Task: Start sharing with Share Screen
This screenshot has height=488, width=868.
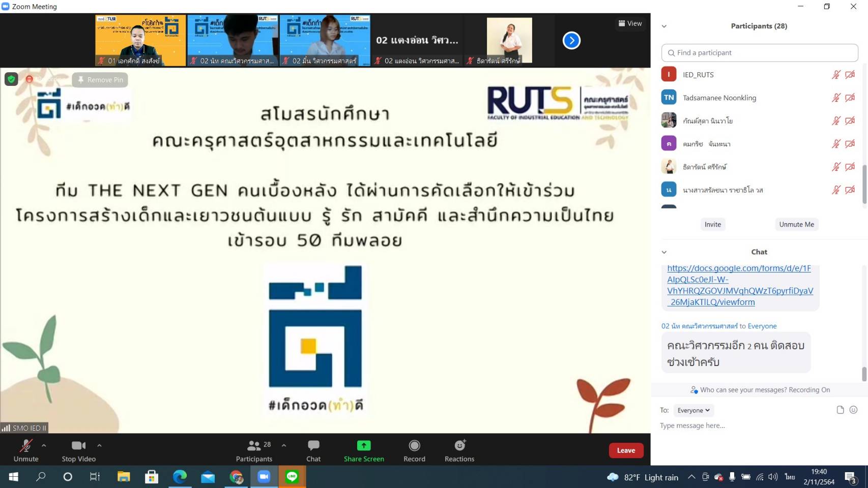Action: (364, 450)
